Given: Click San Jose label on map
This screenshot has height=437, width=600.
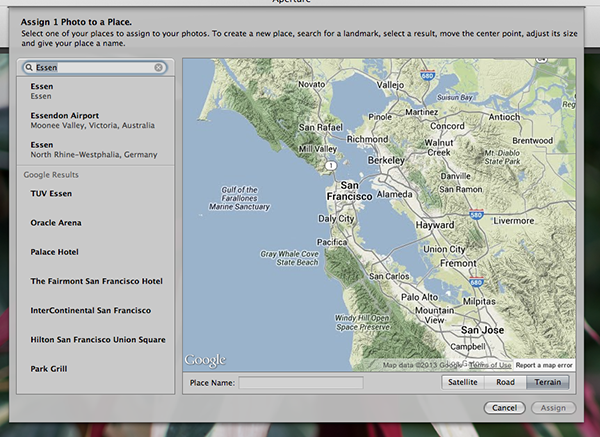Looking at the screenshot, I should (x=482, y=330).
